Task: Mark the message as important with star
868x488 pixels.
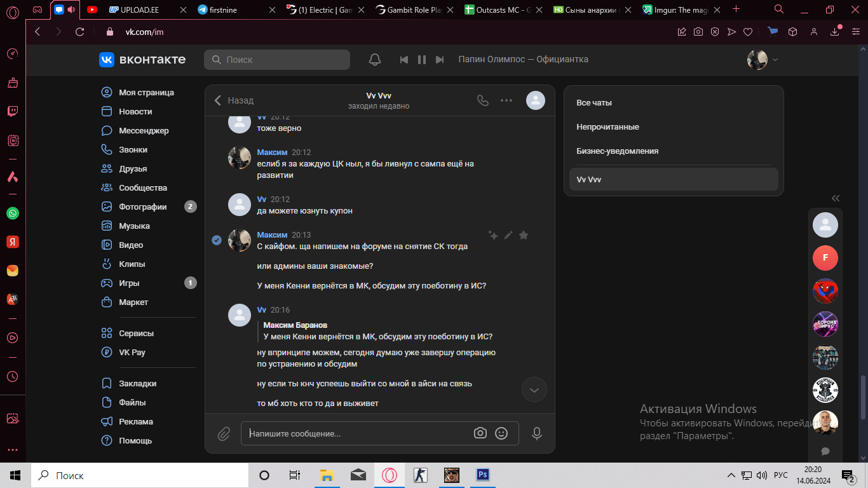Action: click(524, 235)
